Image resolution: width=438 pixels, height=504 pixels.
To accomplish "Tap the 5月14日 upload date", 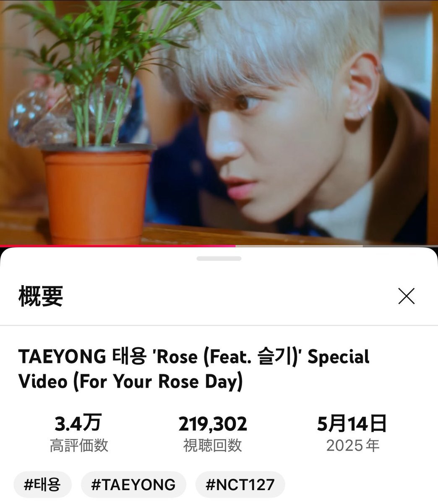I will click(x=352, y=423).
